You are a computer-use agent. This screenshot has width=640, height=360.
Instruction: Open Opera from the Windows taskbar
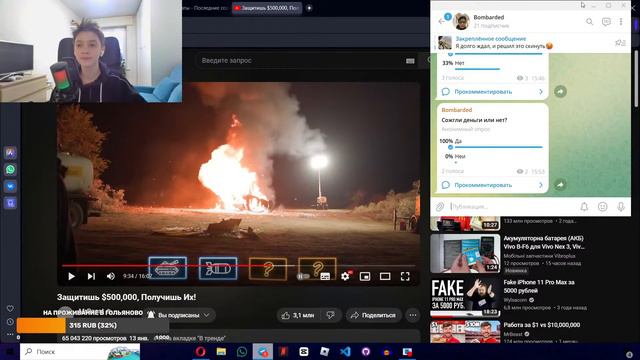click(x=200, y=351)
